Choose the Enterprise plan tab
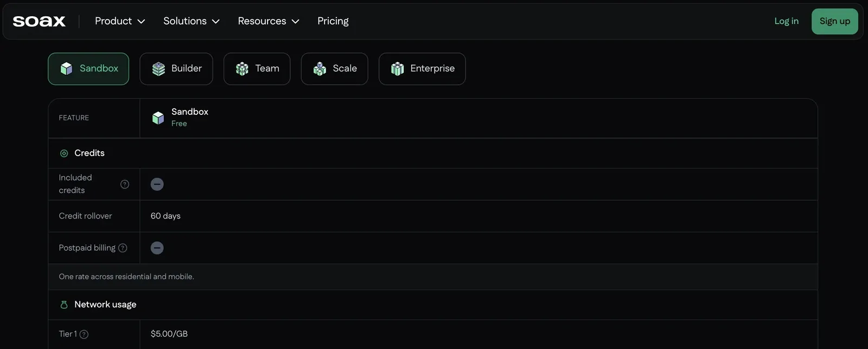Screen dimensions: 868x349 [422, 69]
